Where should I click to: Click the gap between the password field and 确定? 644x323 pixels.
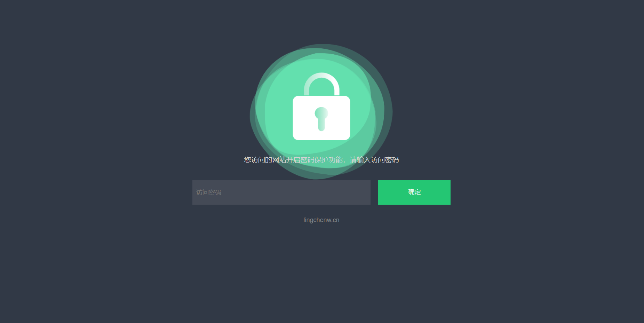pyautogui.click(x=374, y=192)
